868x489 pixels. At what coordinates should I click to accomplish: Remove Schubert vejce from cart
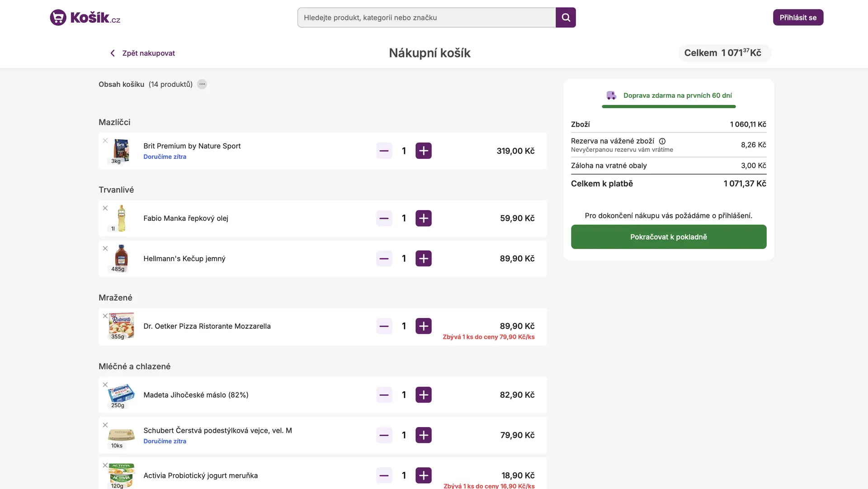[105, 425]
